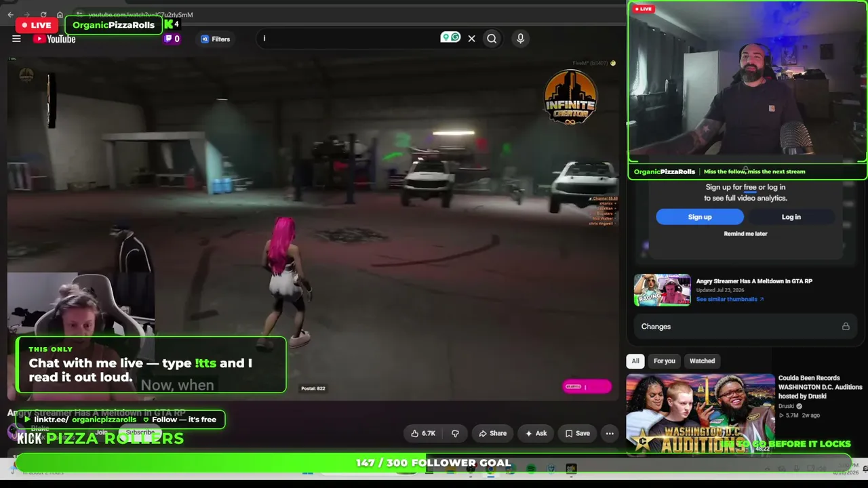Viewport: 868px width, 488px height.
Task: Share the video
Action: [x=493, y=433]
